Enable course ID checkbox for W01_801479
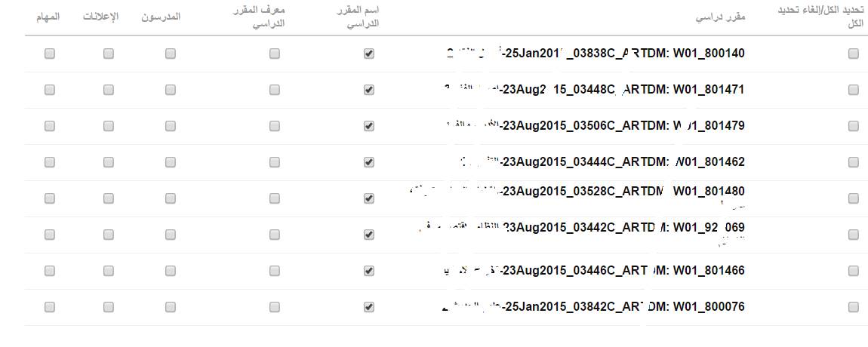This screenshot has height=347, width=868. coord(275,126)
